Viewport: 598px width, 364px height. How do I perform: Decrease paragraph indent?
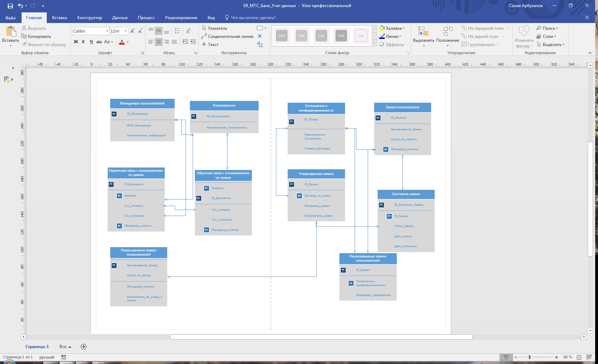point(185,42)
